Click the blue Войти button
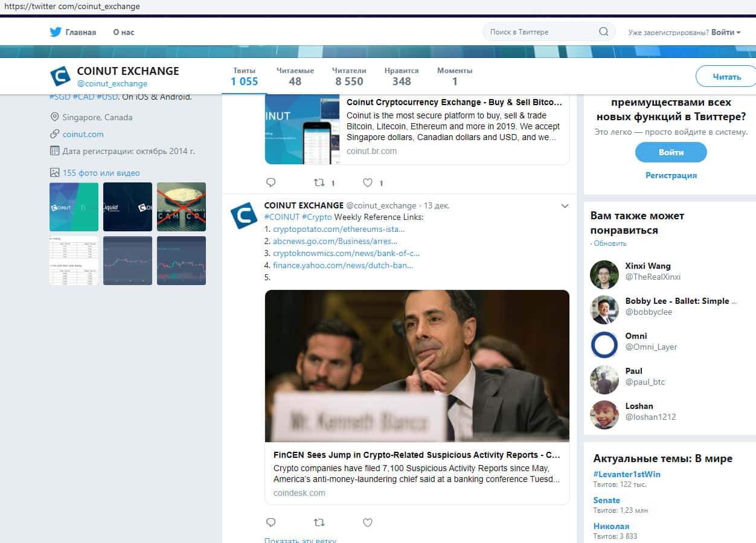 (x=670, y=152)
